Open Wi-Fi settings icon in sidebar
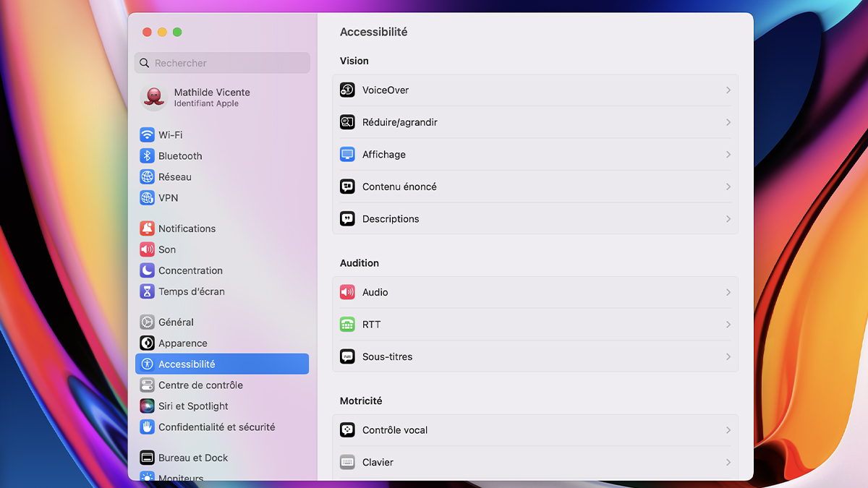 point(147,135)
